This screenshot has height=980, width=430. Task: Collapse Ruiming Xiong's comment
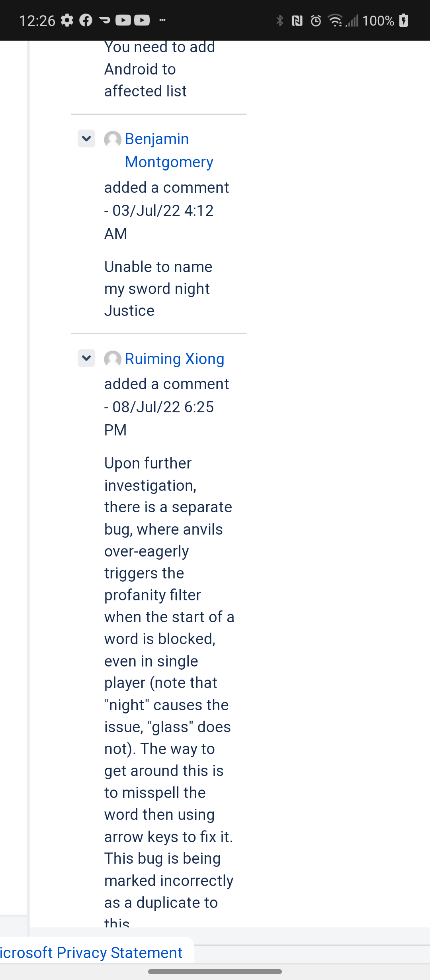(86, 358)
